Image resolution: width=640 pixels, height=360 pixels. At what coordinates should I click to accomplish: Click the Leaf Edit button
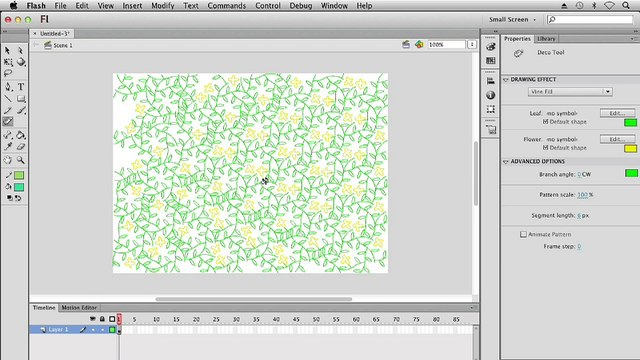(x=617, y=113)
